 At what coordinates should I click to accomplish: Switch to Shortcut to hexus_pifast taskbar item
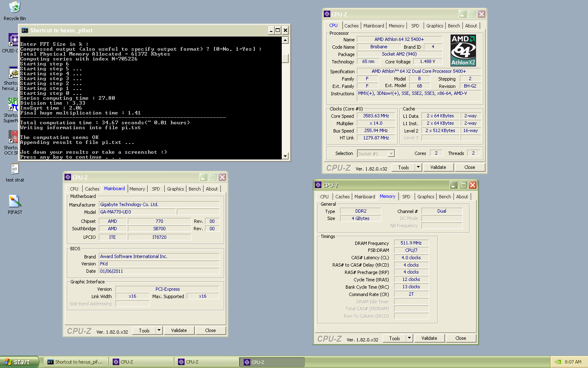click(x=76, y=362)
